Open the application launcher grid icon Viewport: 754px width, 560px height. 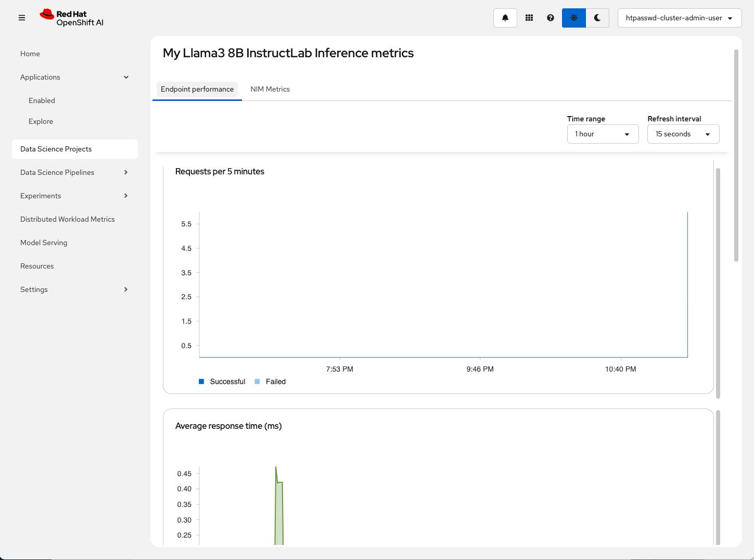coord(529,18)
